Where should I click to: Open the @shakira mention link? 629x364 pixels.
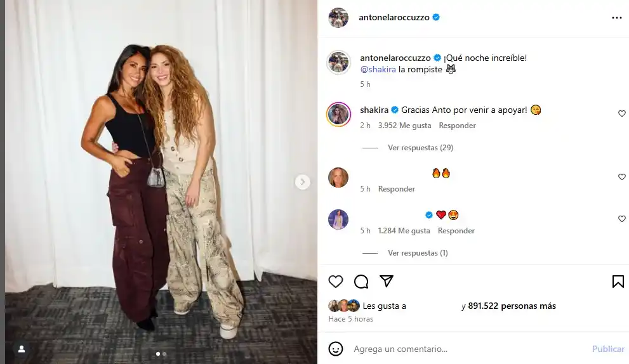tap(378, 69)
